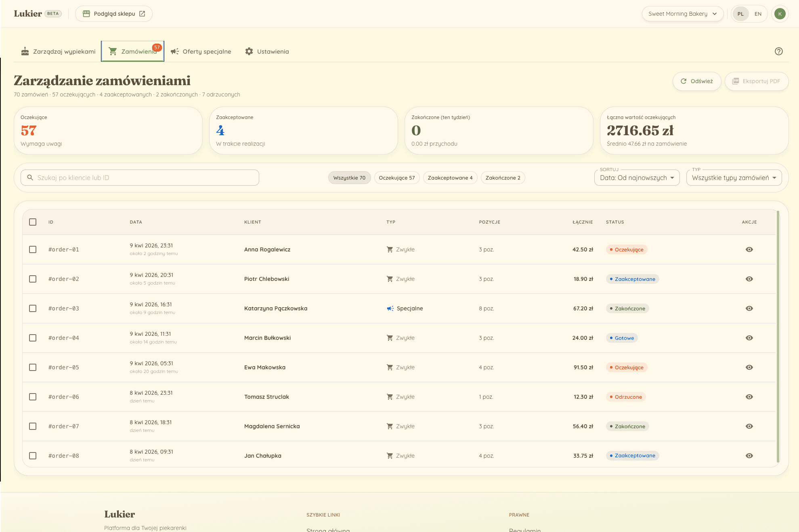
Task: Click the SZYBKIE LINKI footer heading
Action: [323, 515]
